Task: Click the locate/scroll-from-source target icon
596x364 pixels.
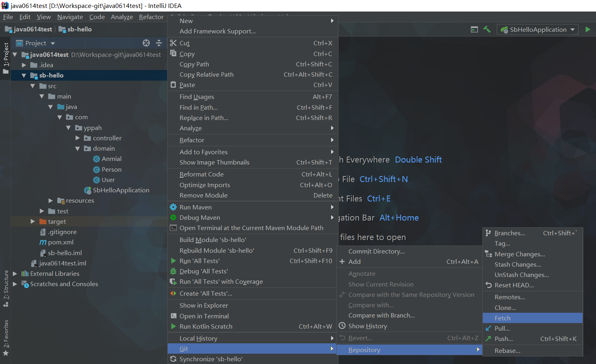Action: pos(146,43)
